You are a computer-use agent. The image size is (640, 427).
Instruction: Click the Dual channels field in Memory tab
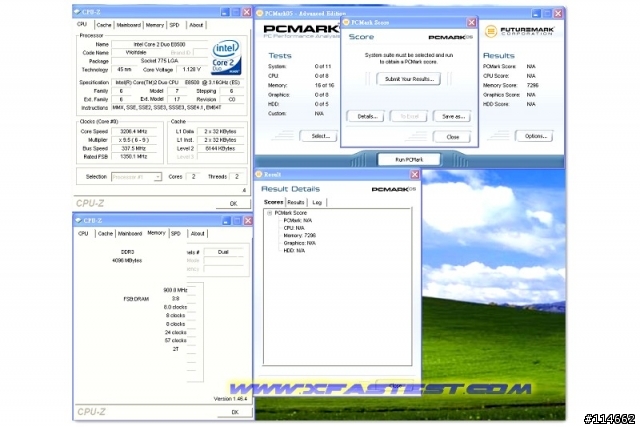(223, 252)
